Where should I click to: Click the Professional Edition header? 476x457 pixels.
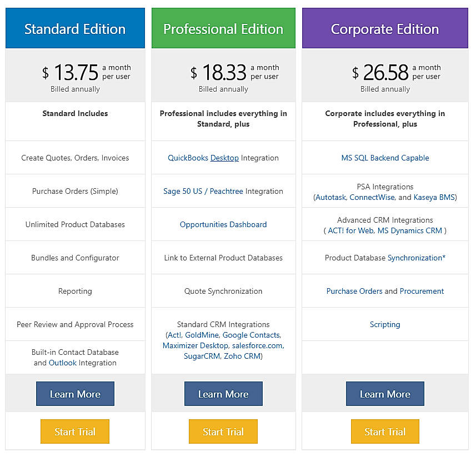click(223, 28)
